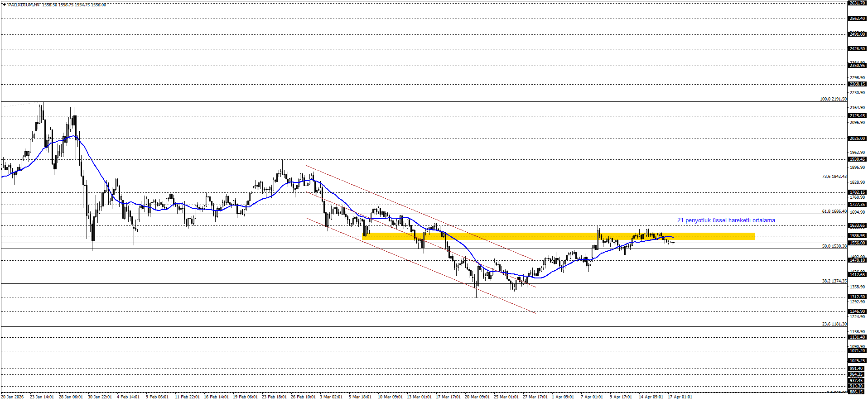This screenshot has width=868, height=402.
Task: Pick the Fibonacci 50.0 1530.38 level label
Action: (834, 246)
